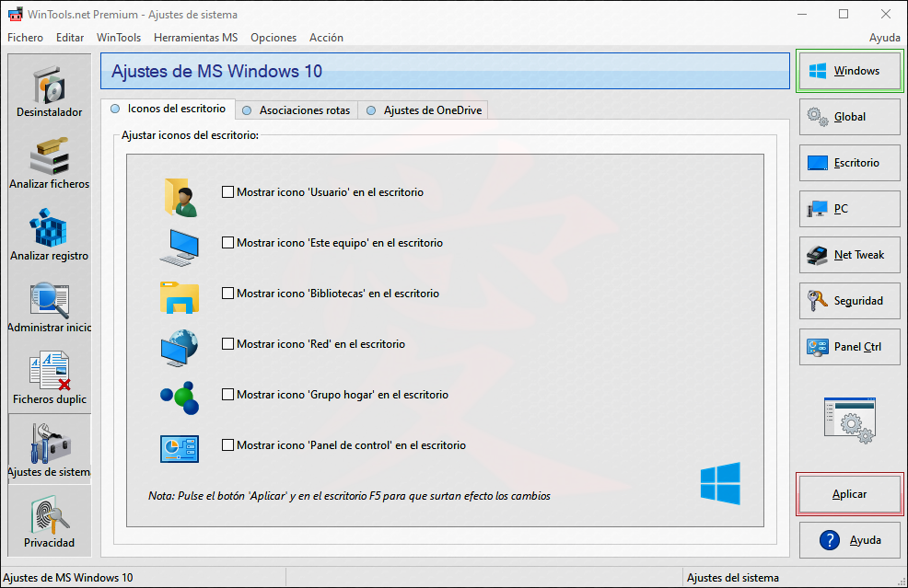Click the 'Nota: Pulse el botón Aplicar' note
The width and height of the screenshot is (908, 588).
(x=349, y=496)
